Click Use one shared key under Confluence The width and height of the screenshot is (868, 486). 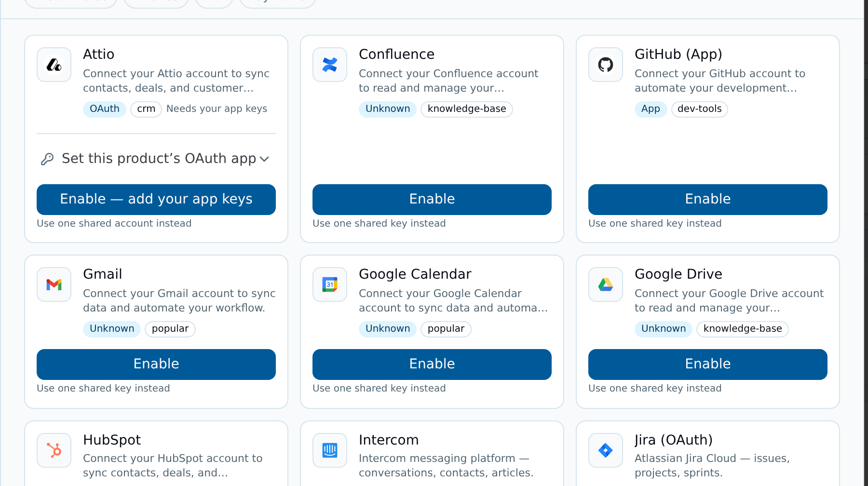379,223
